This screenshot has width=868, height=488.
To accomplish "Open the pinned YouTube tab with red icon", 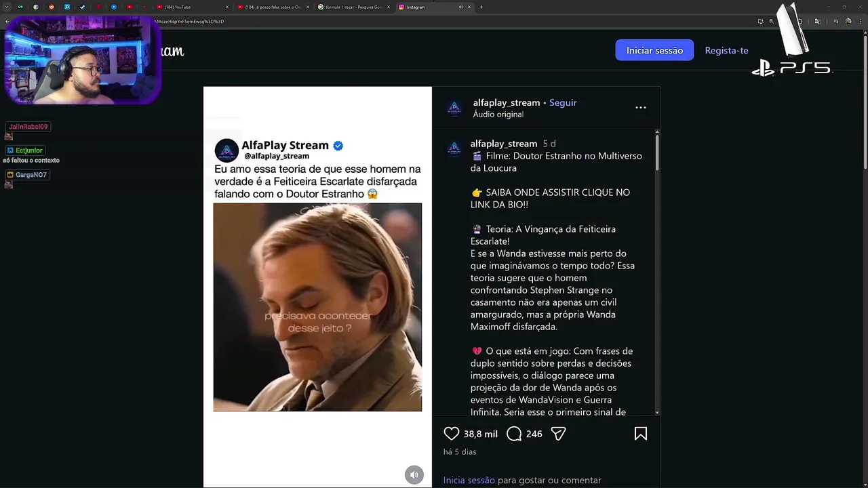I will (130, 7).
